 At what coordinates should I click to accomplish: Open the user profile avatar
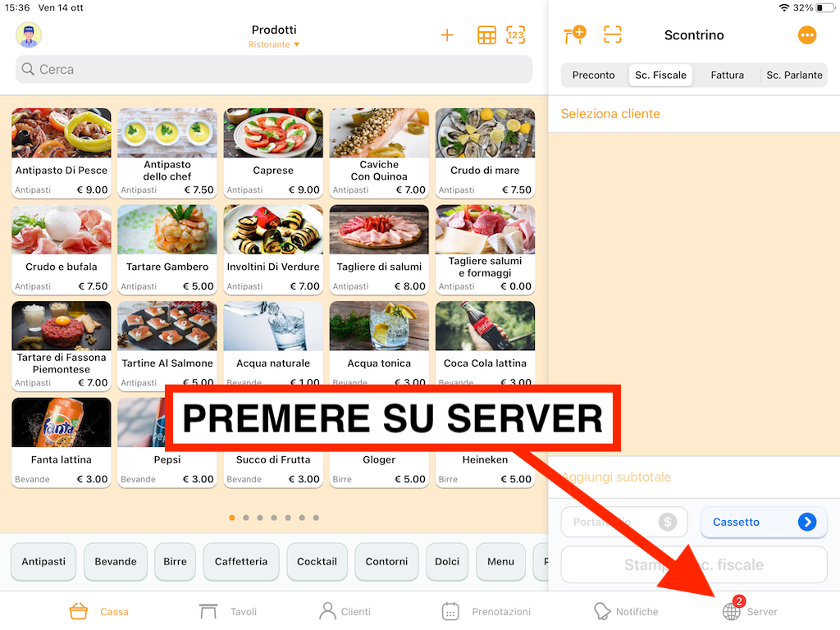pos(29,35)
